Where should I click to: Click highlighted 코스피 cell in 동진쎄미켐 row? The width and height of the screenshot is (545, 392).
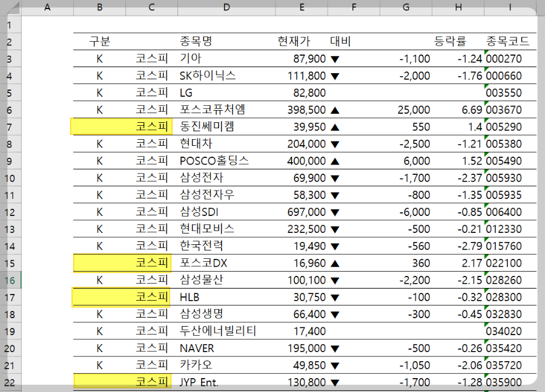click(151, 126)
